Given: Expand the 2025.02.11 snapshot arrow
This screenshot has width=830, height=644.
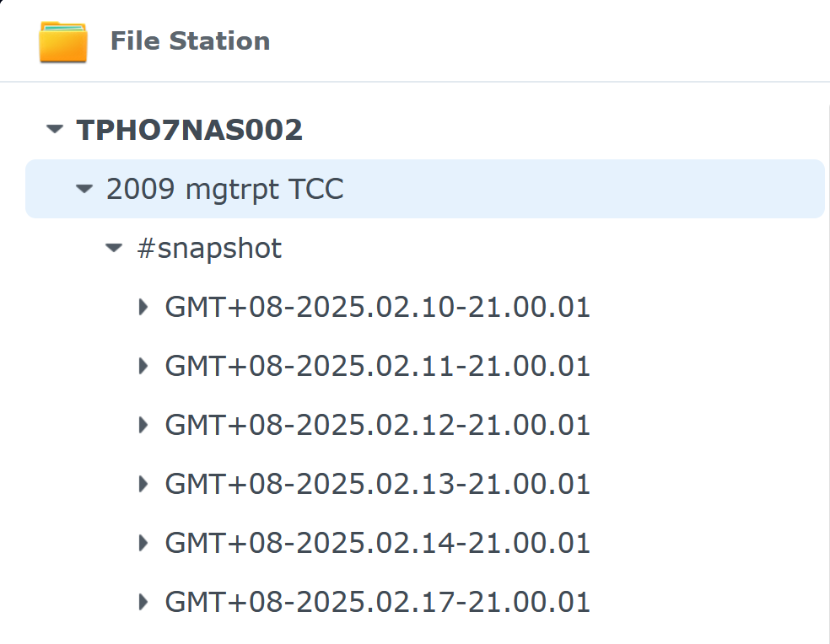Looking at the screenshot, I should 143,366.
